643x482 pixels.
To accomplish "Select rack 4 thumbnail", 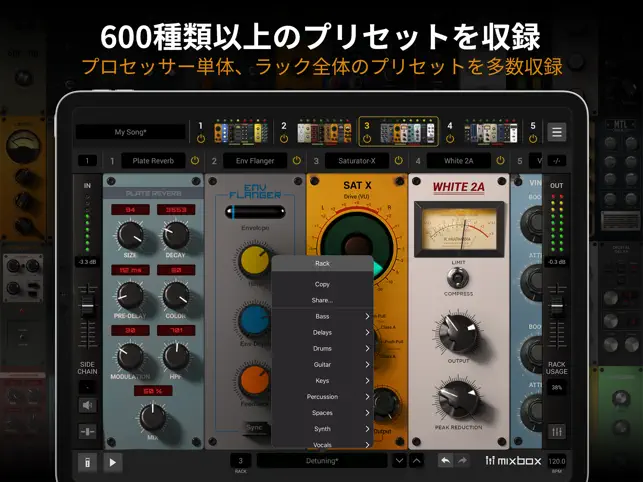I will [490, 132].
